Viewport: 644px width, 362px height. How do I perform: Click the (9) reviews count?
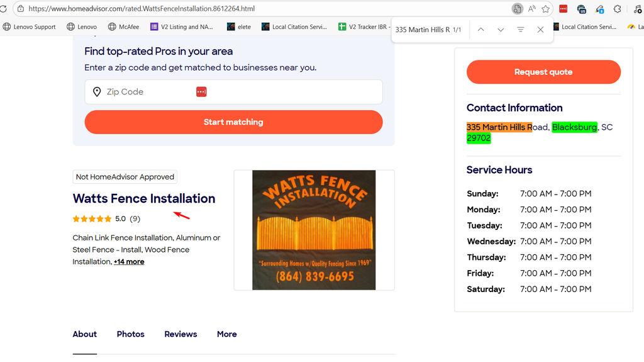pyautogui.click(x=135, y=219)
